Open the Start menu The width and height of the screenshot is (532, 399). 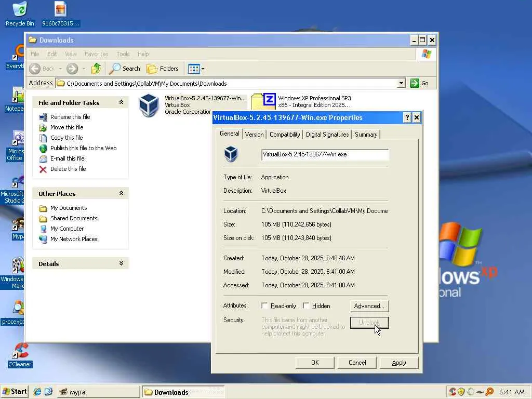pyautogui.click(x=15, y=392)
